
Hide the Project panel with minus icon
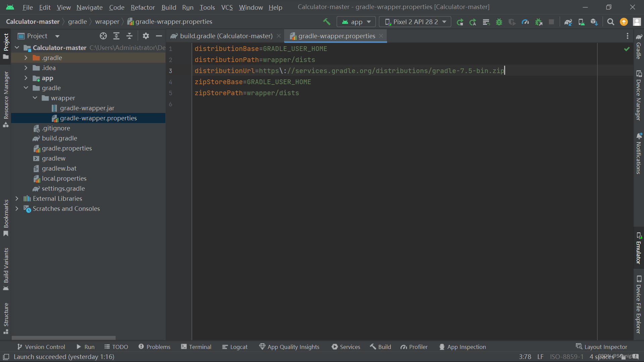tap(159, 36)
